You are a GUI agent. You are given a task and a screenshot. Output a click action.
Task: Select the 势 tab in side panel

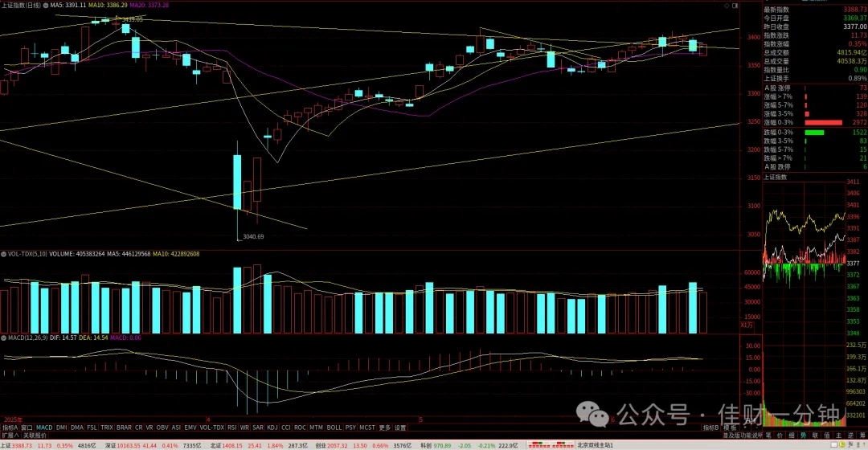click(x=803, y=436)
